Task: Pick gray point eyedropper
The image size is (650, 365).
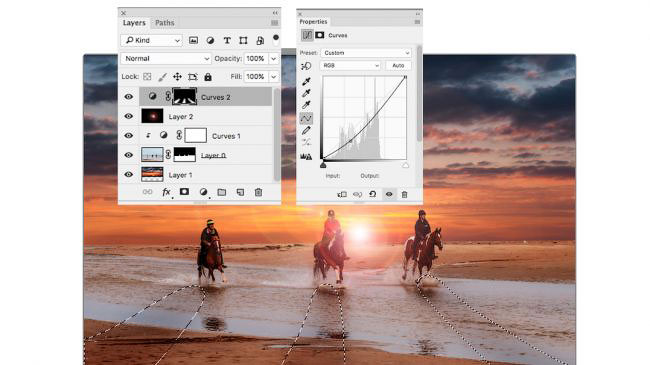Action: 306,93
